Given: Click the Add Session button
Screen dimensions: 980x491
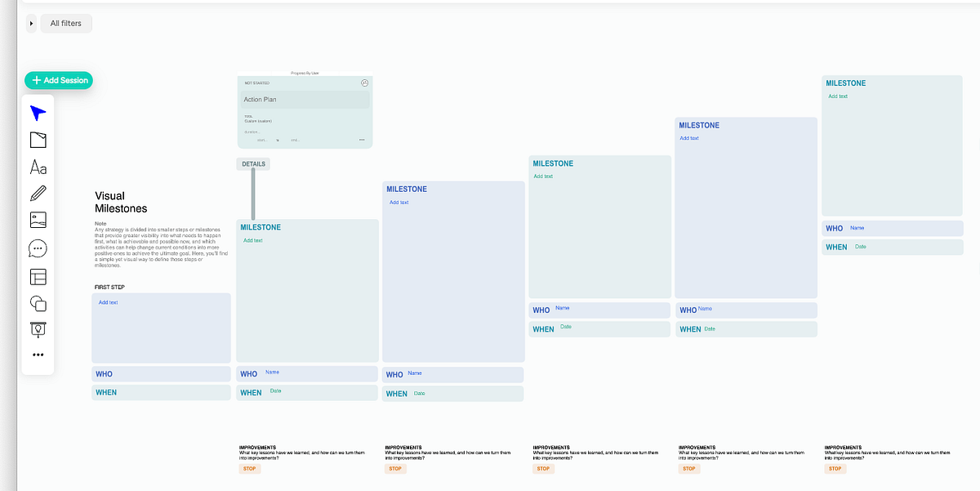Looking at the screenshot, I should [59, 80].
